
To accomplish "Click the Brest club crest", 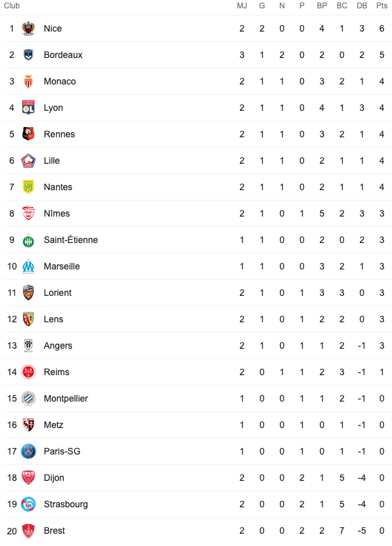I will tap(28, 531).
